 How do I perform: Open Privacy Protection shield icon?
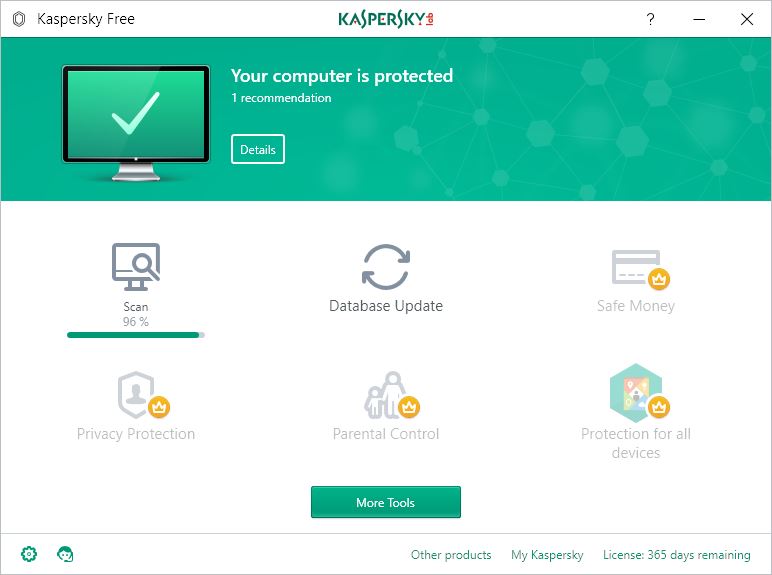[x=143, y=395]
